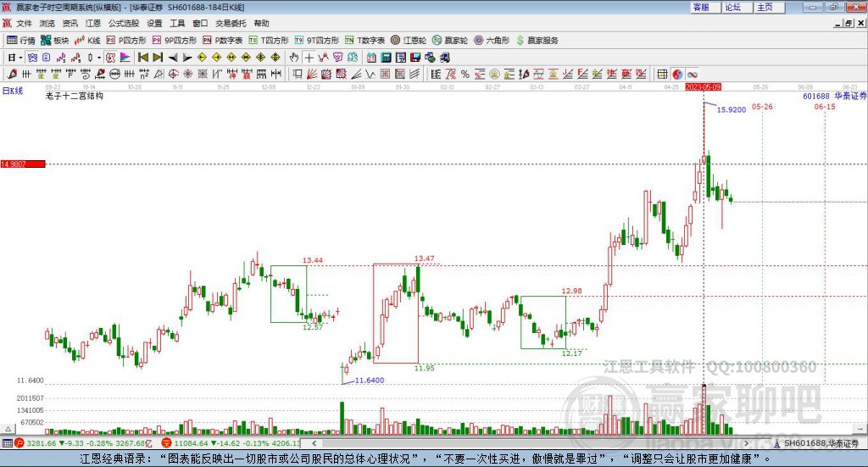Open the 公式选股 menu
This screenshot has height=467, width=868.
click(x=124, y=23)
